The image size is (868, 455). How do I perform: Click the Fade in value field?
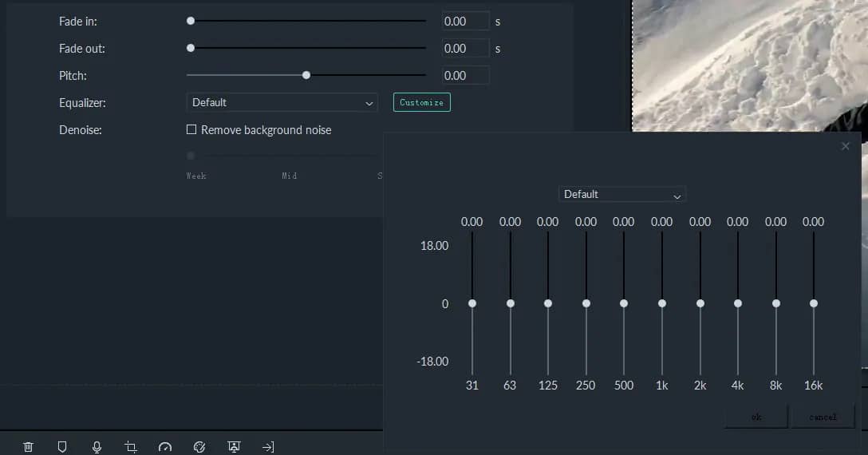(466, 21)
